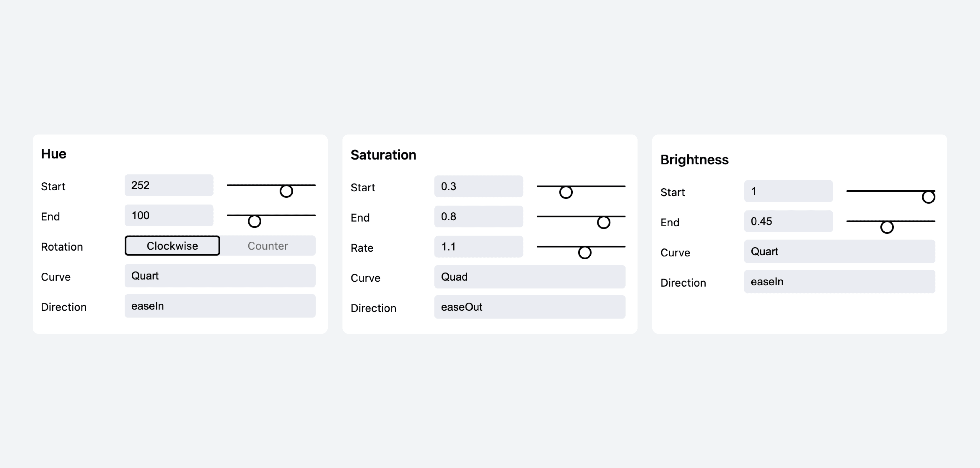Click the Hue End value field
The image size is (980, 468).
(169, 216)
